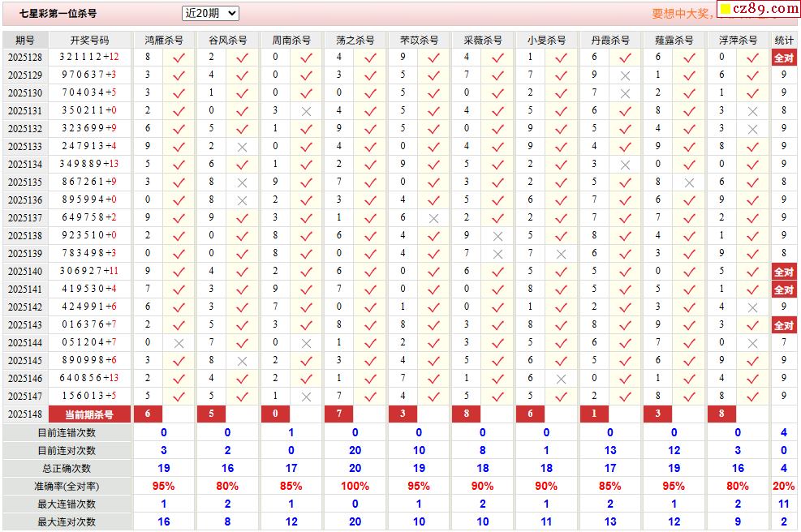The height and width of the screenshot is (532, 801).
Task: Click the 周南杀号 column header
Action: [x=291, y=40]
